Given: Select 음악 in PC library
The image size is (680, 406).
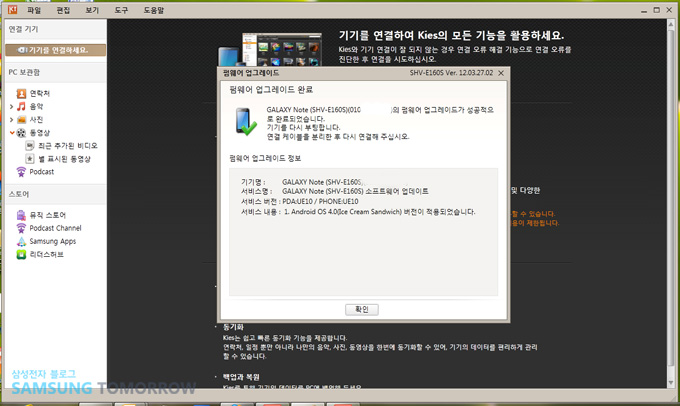Looking at the screenshot, I should coord(36,106).
